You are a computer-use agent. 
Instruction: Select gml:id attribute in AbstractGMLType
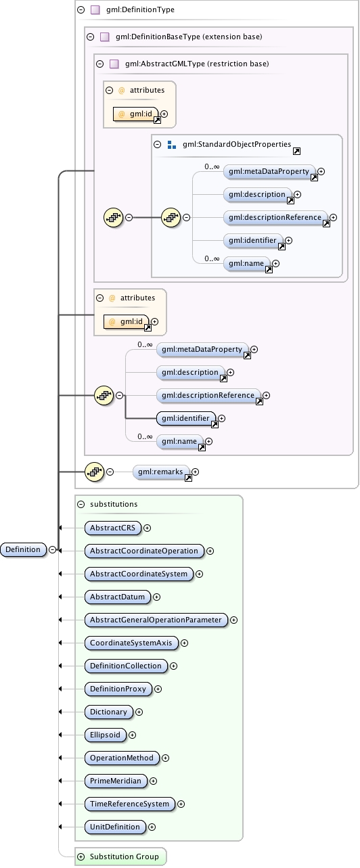(136, 114)
